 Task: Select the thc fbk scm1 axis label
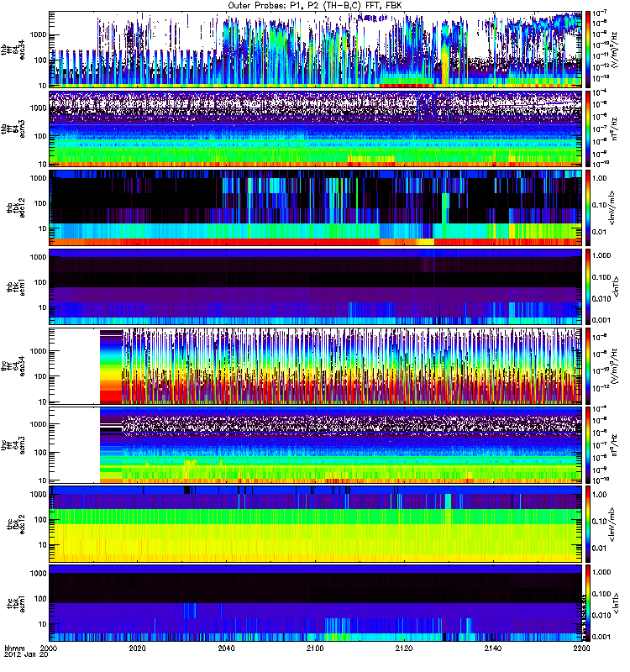[x=16, y=604]
